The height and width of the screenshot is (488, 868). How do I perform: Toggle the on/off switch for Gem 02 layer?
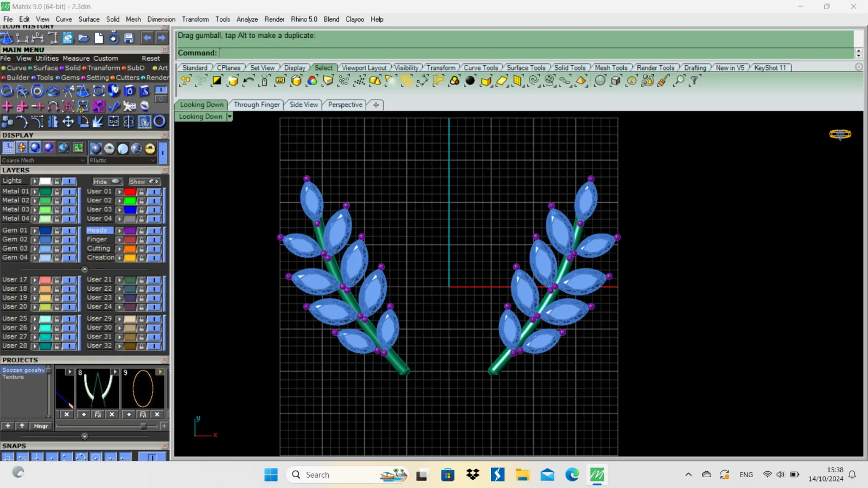69,240
